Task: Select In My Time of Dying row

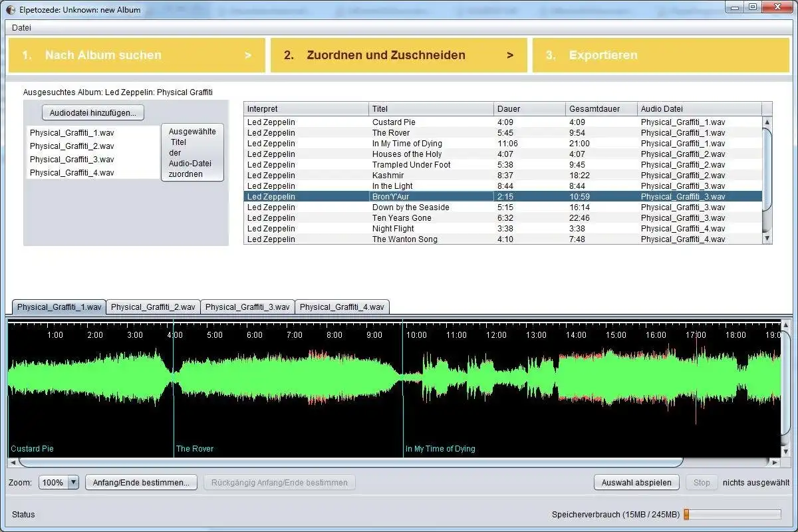Action: [x=503, y=144]
